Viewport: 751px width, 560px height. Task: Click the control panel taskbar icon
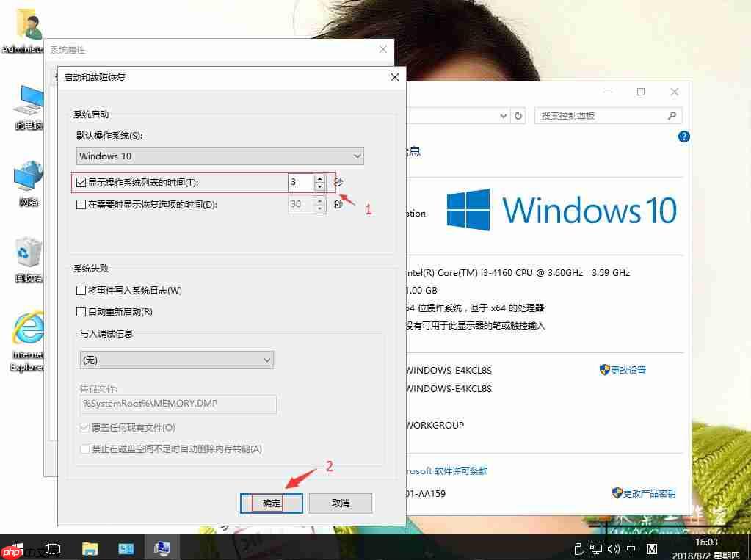point(126,548)
